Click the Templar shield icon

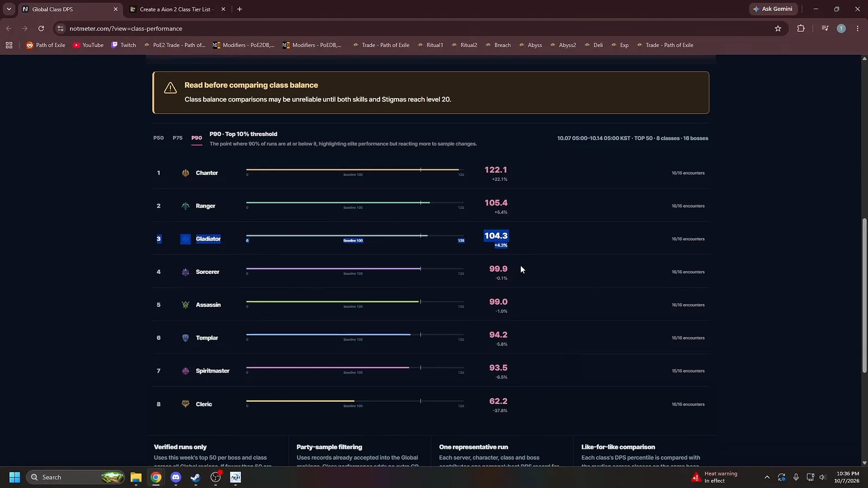(x=186, y=338)
